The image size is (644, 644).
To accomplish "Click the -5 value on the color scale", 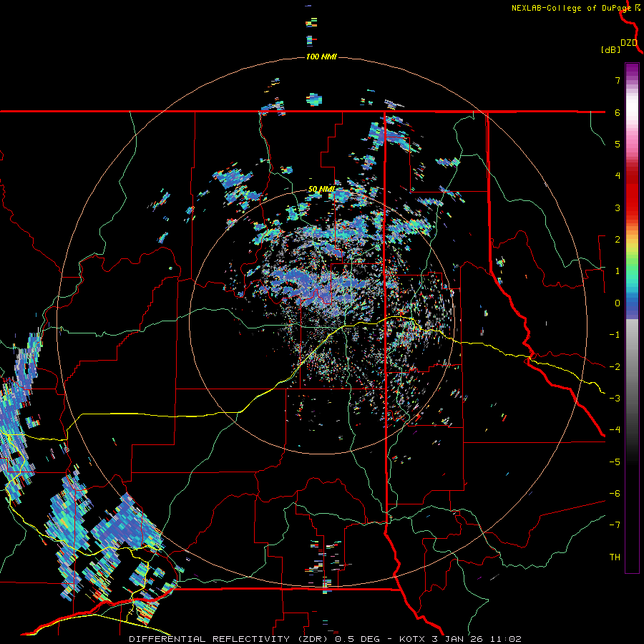I will tap(615, 462).
